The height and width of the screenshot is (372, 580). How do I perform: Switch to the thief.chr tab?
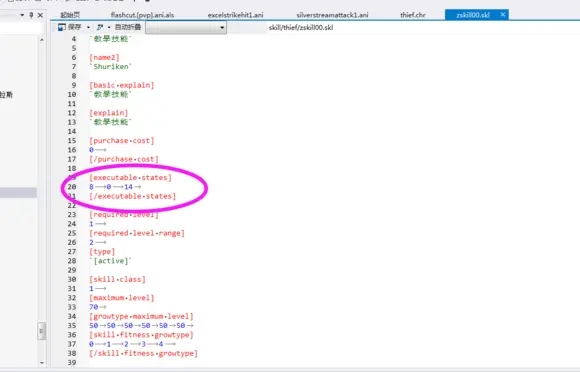pyautogui.click(x=413, y=15)
